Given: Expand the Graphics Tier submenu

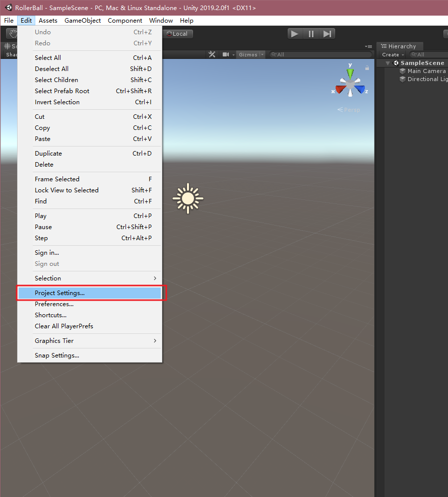Looking at the screenshot, I should coord(90,341).
